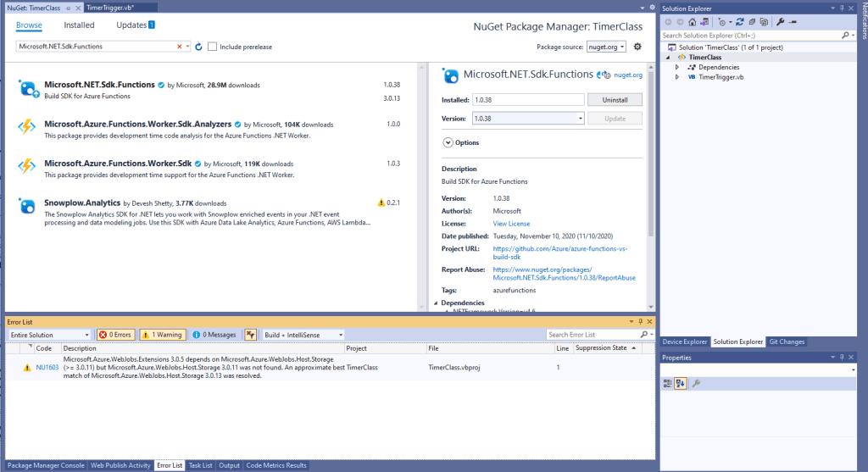Open the View License link

tap(511, 223)
